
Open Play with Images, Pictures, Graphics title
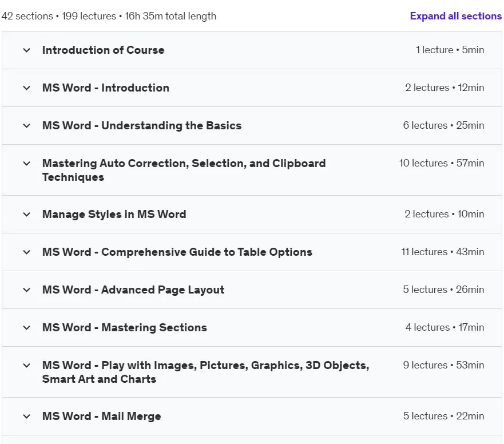point(206,372)
